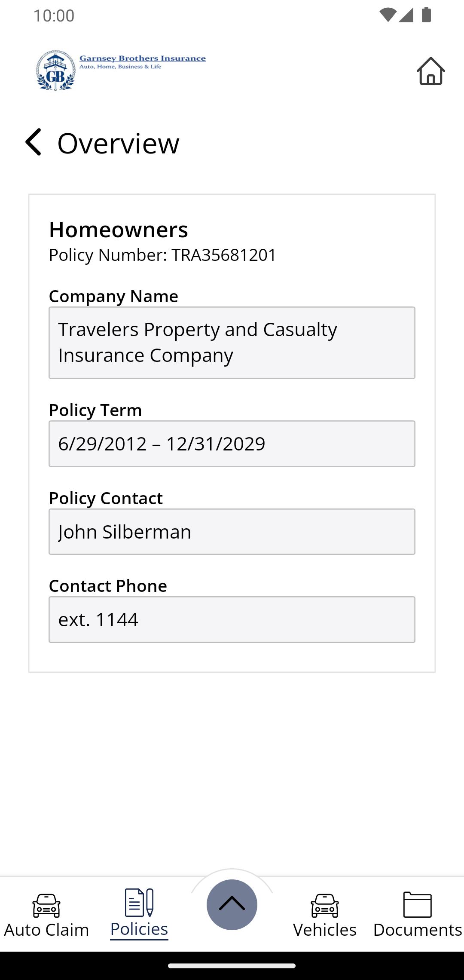This screenshot has height=980, width=464.
Task: Open the Vehicles car icon
Action: (x=325, y=905)
